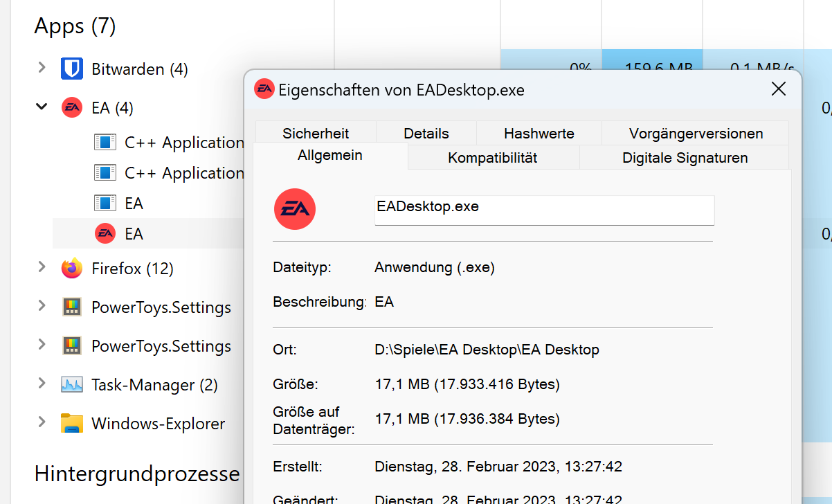Switch to the Kompatibilität tab

(x=493, y=157)
